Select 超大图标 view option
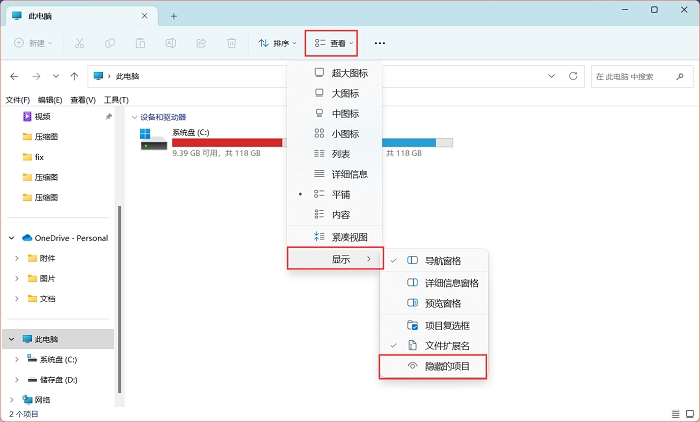700x422 pixels. (x=334, y=73)
